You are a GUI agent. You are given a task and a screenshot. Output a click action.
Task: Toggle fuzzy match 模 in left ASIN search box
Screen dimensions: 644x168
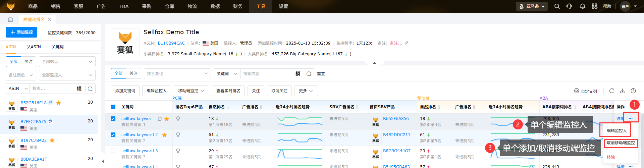click(x=79, y=89)
